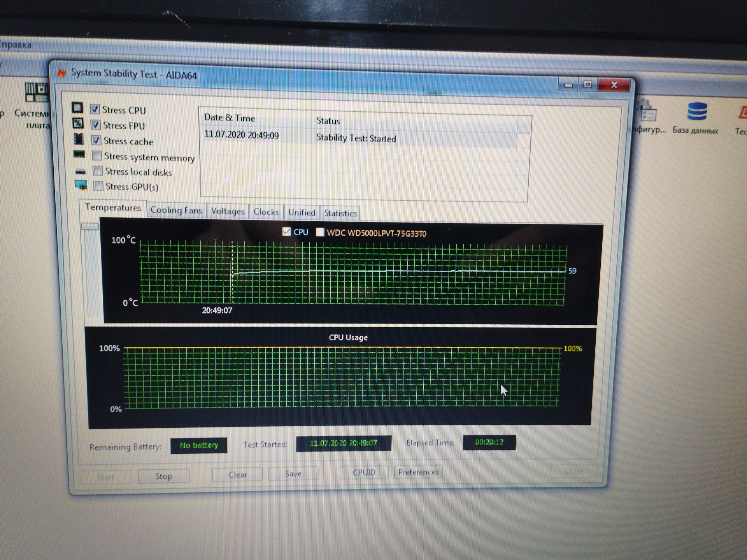Viewport: 747px width, 560px height.
Task: Open the Voltages tab
Action: (228, 211)
